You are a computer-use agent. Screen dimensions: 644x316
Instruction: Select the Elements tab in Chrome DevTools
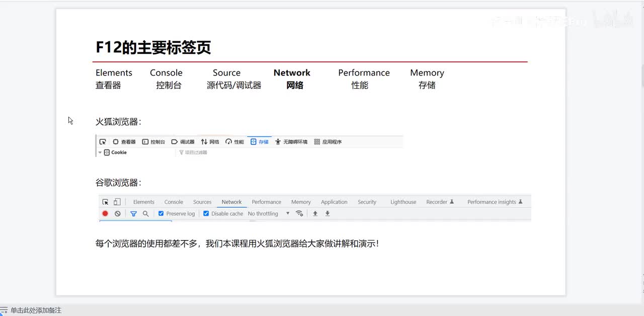click(x=144, y=202)
